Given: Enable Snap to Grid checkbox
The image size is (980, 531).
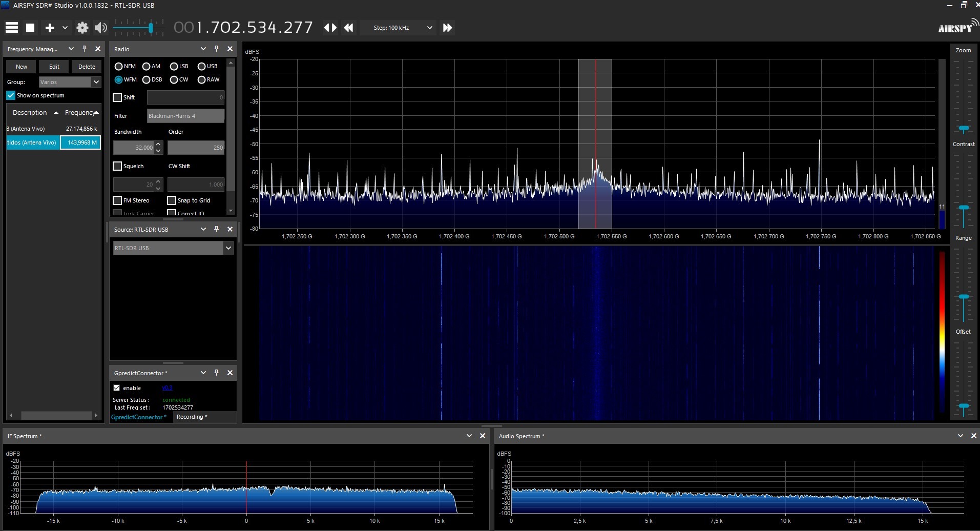Looking at the screenshot, I should [x=172, y=200].
